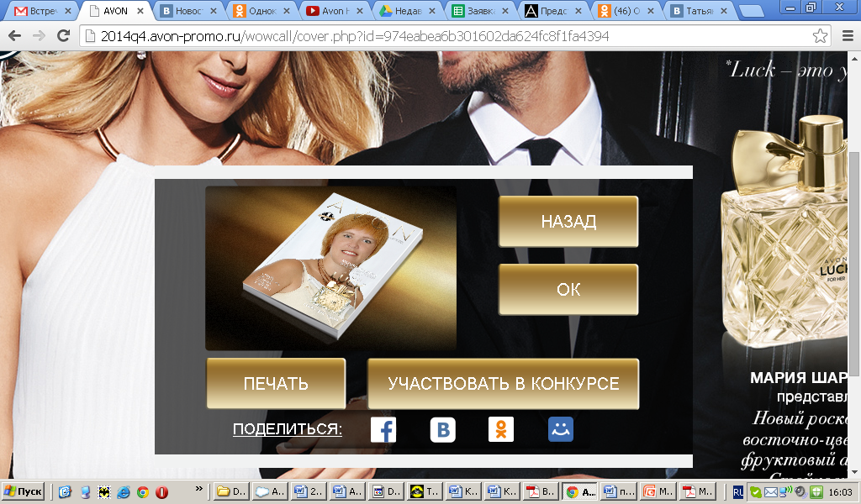861x504 pixels.
Task: Click the page scrollbar down arrow
Action: point(854,471)
